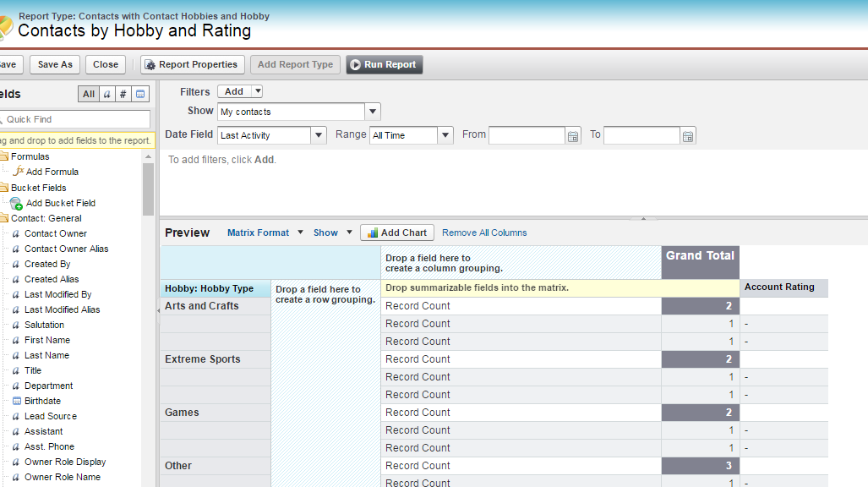This screenshot has height=487, width=868.
Task: Click the Add Formula fx icon
Action: coord(18,172)
